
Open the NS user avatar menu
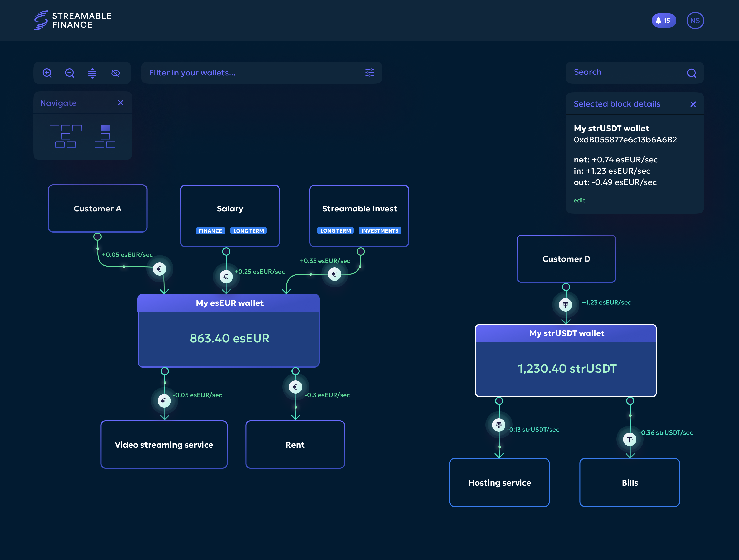pyautogui.click(x=695, y=21)
